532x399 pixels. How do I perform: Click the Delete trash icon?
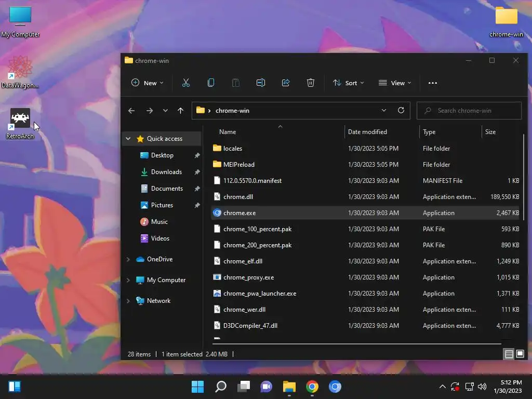click(x=311, y=83)
